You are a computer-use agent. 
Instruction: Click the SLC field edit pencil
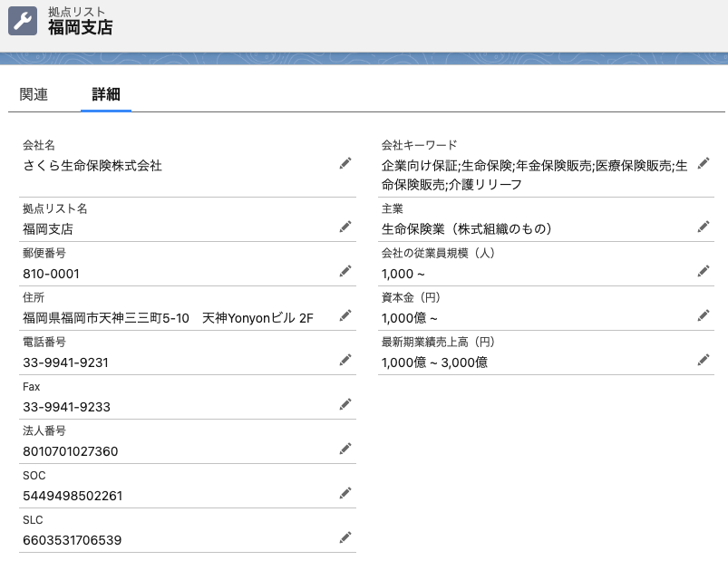tap(345, 537)
